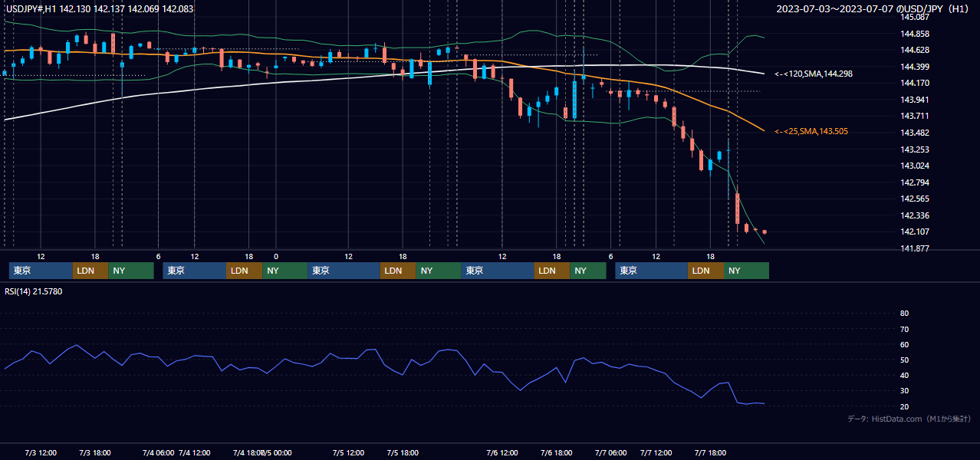Click the 142.336 price axis label
The image size is (980, 460).
[914, 215]
